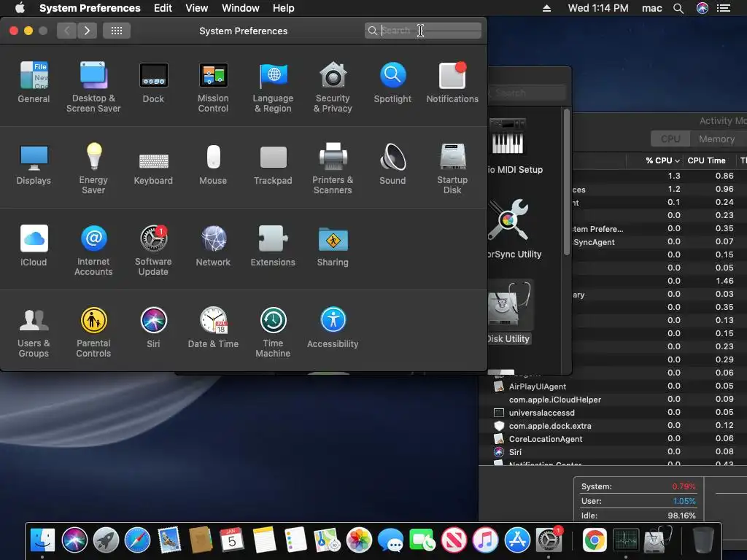Open Trackpad preferences
Image resolution: width=747 pixels, height=560 pixels.
(273, 164)
